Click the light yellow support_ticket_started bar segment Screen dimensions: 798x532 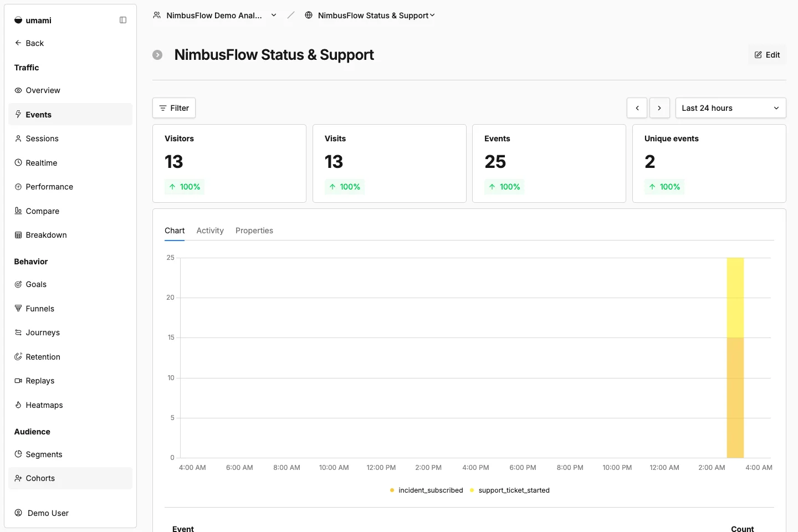735,298
